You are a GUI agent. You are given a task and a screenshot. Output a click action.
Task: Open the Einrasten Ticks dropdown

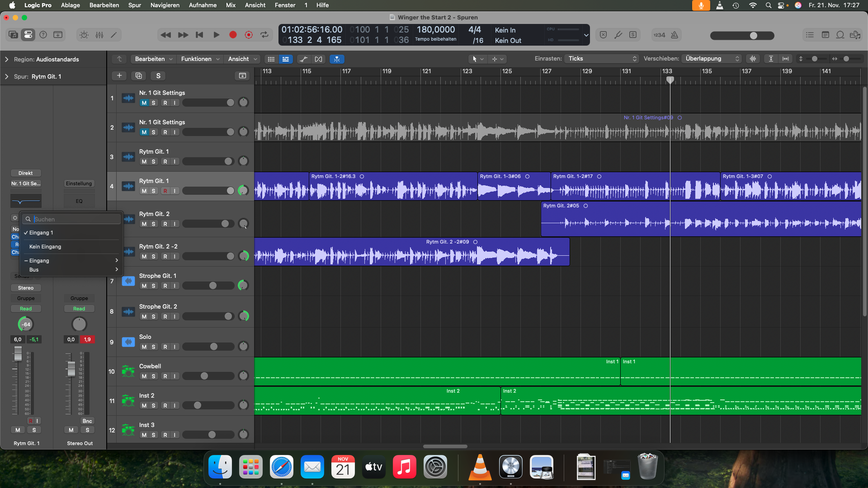coord(602,59)
